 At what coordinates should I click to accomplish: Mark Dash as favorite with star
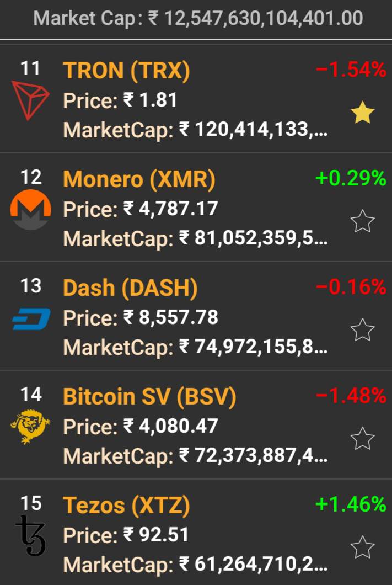pyautogui.click(x=362, y=330)
